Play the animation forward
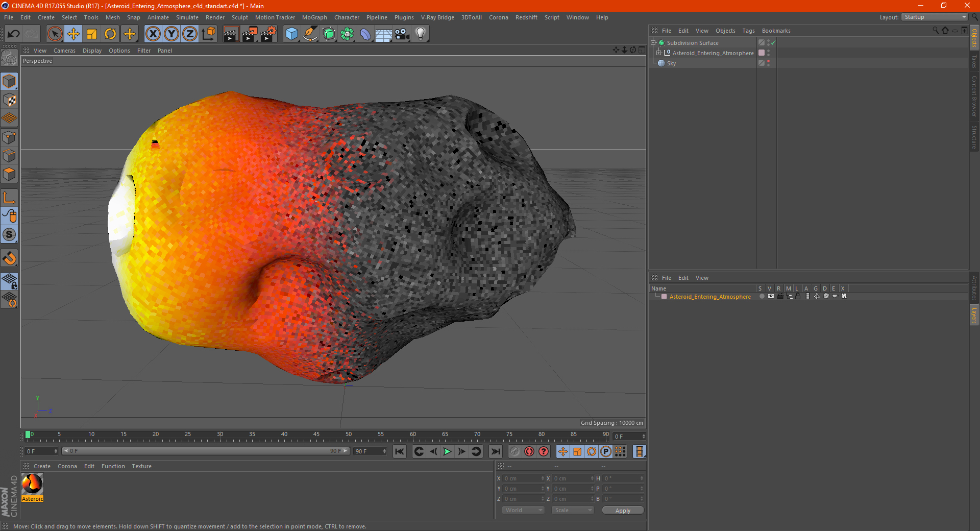The width and height of the screenshot is (980, 531). click(x=447, y=451)
